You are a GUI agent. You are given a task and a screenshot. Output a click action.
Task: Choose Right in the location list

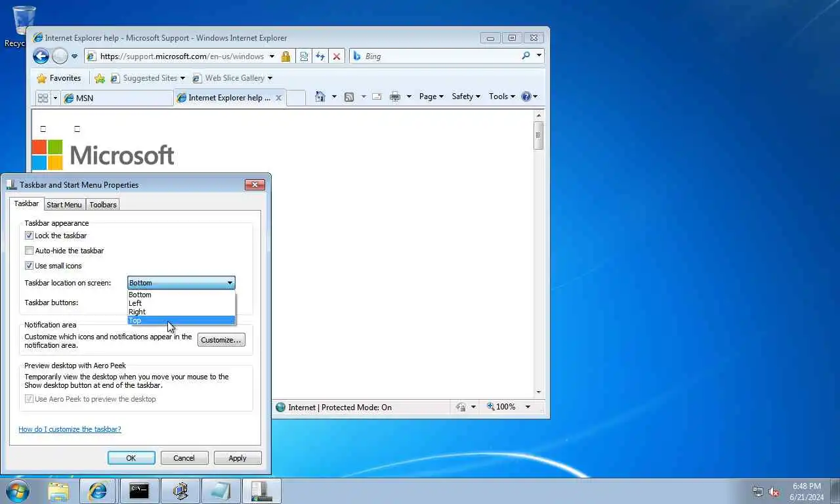coord(181,312)
